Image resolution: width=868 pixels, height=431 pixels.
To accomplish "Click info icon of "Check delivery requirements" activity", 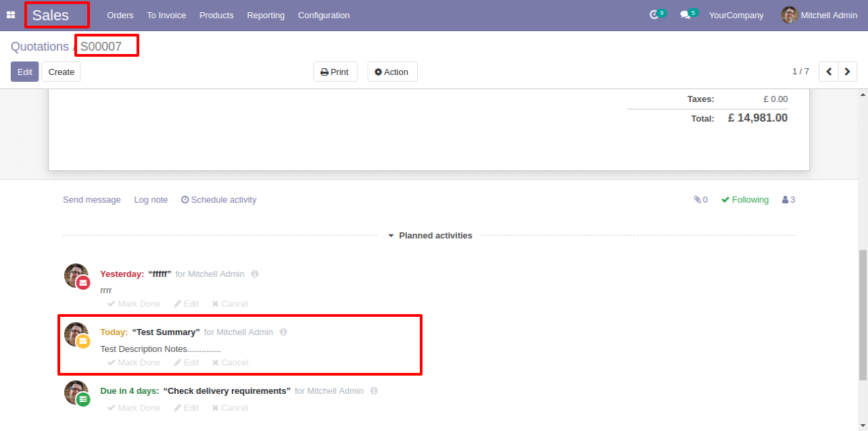I will [374, 391].
